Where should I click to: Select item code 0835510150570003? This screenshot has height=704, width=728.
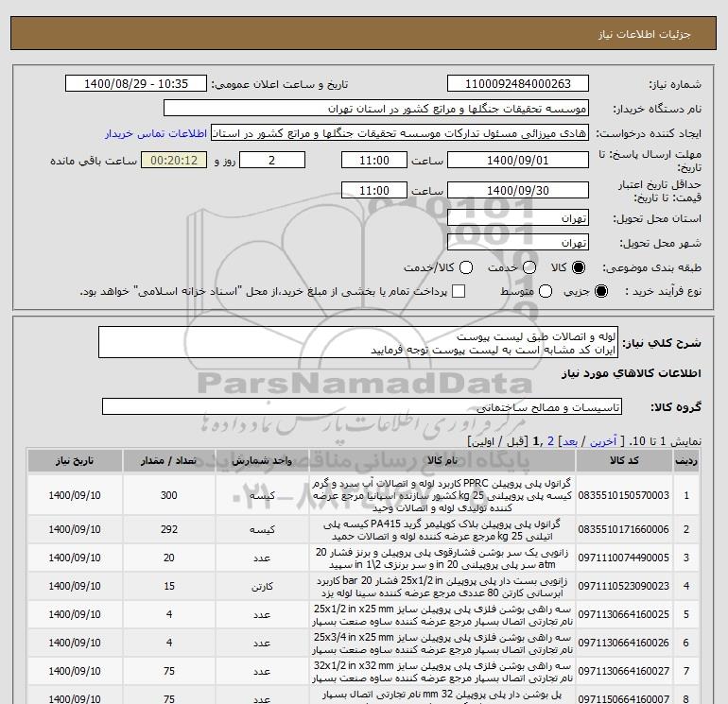pos(624,495)
